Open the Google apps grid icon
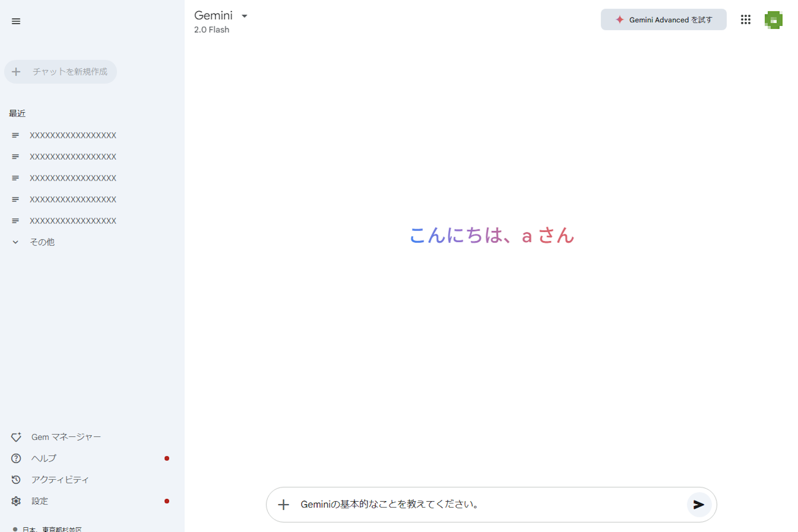 [745, 19]
